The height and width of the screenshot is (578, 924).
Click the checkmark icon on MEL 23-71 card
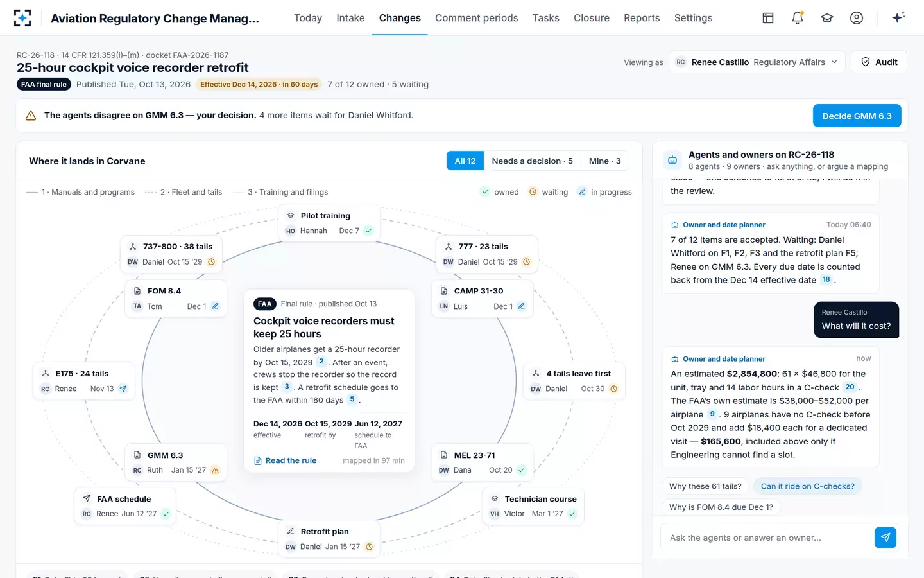coord(521,470)
